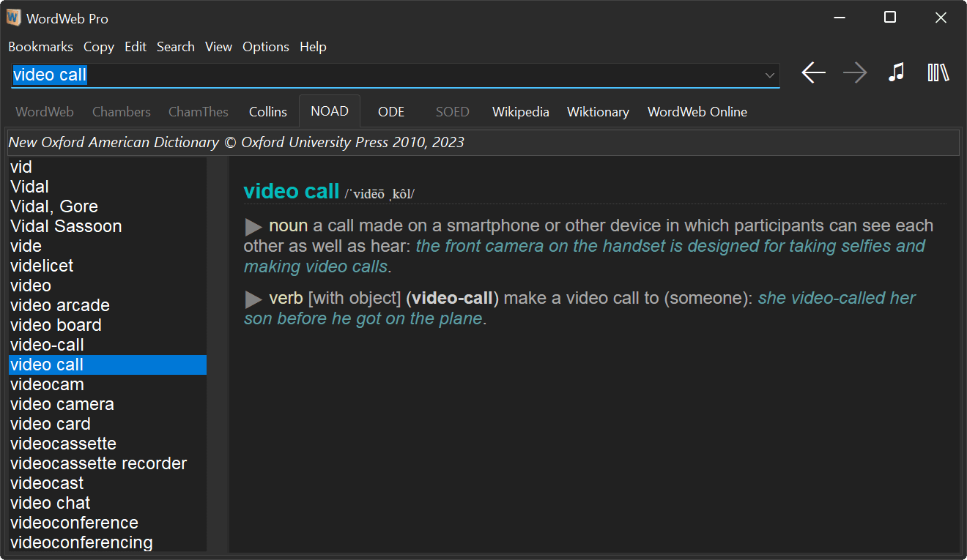Click inside the search input field
Viewport: 967px width, 560px height.
(366, 75)
